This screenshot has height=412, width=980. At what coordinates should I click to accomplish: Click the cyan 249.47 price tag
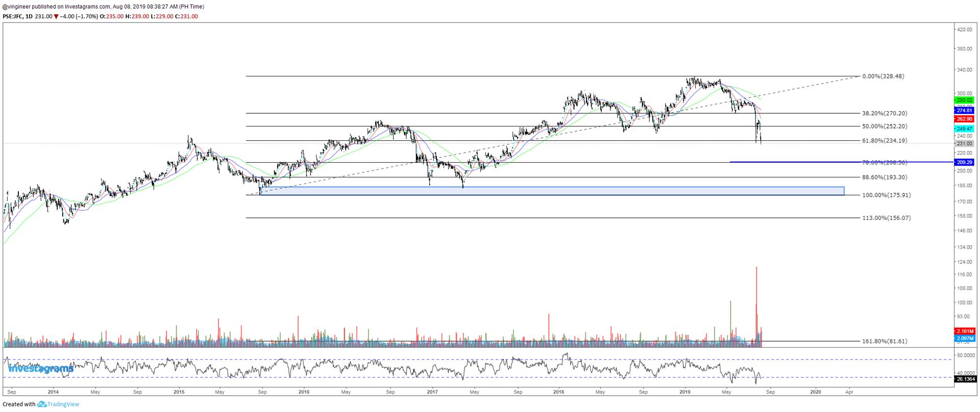tap(964, 129)
